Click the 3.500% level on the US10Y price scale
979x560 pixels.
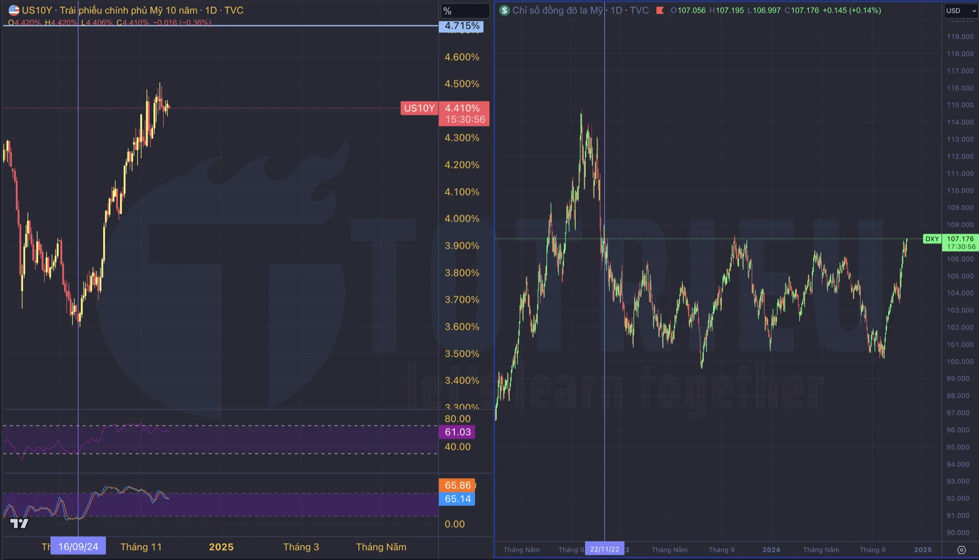pyautogui.click(x=462, y=354)
